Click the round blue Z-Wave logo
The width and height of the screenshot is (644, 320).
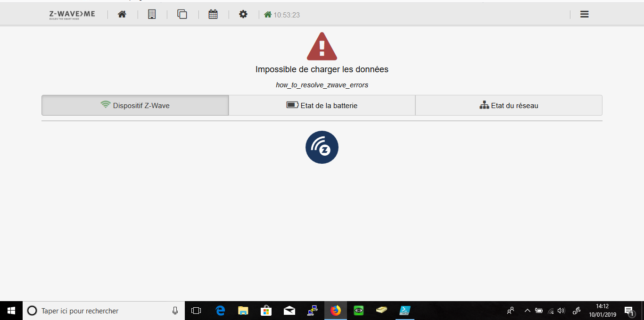(x=322, y=147)
